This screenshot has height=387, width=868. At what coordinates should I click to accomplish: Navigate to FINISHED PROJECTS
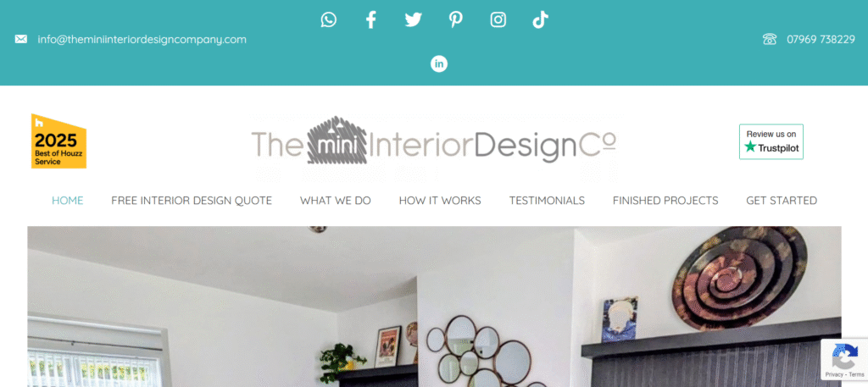click(665, 200)
